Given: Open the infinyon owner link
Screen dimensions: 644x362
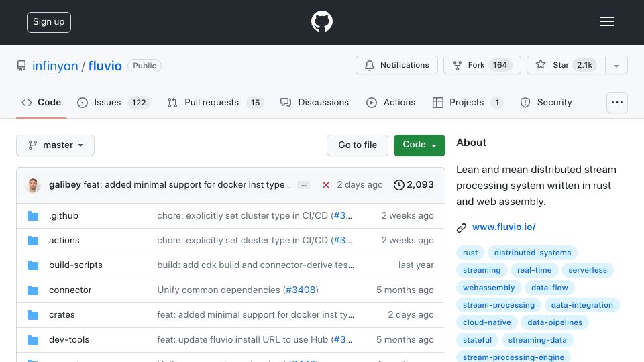Looking at the screenshot, I should coord(55,66).
